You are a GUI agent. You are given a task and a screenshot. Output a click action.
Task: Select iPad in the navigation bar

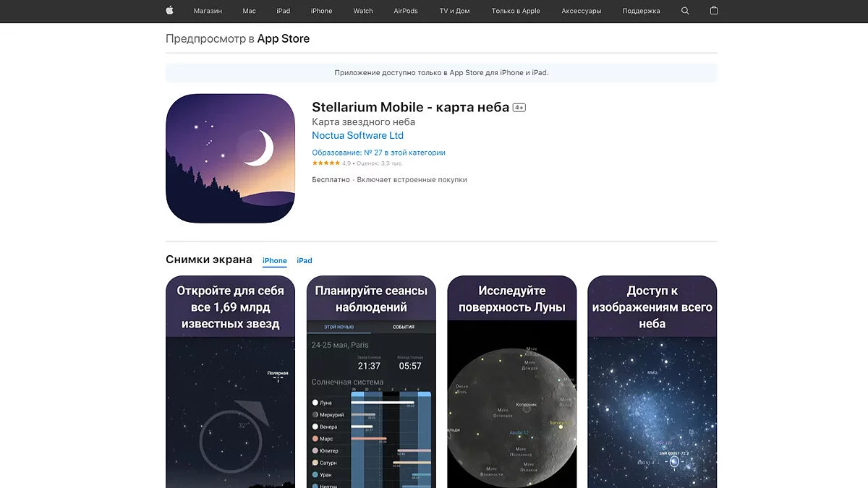(284, 11)
